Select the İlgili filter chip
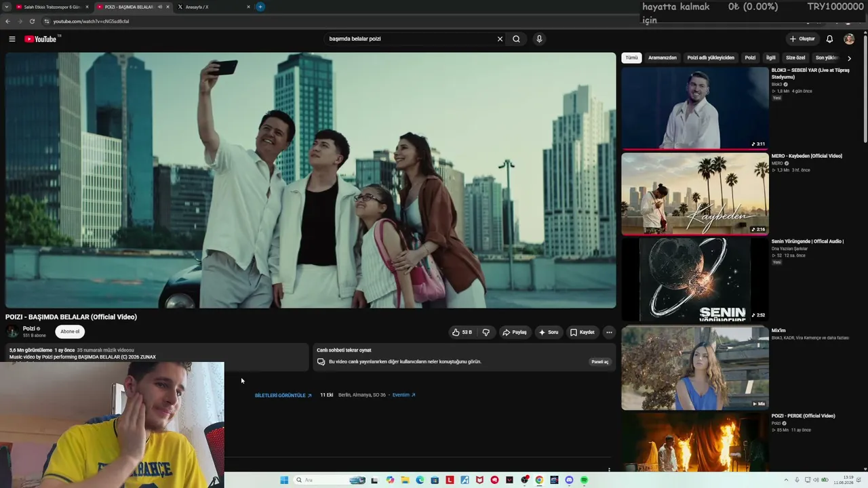Image resolution: width=868 pixels, height=488 pixels. coord(771,58)
